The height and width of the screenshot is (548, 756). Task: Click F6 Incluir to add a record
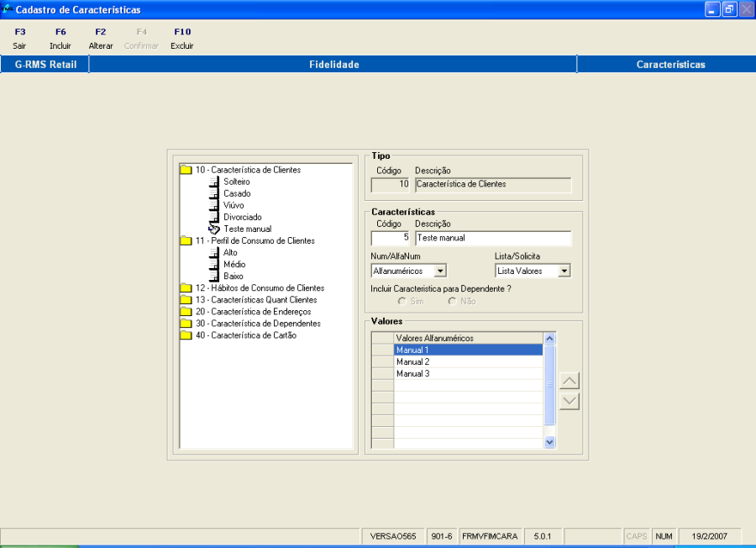coord(60,39)
